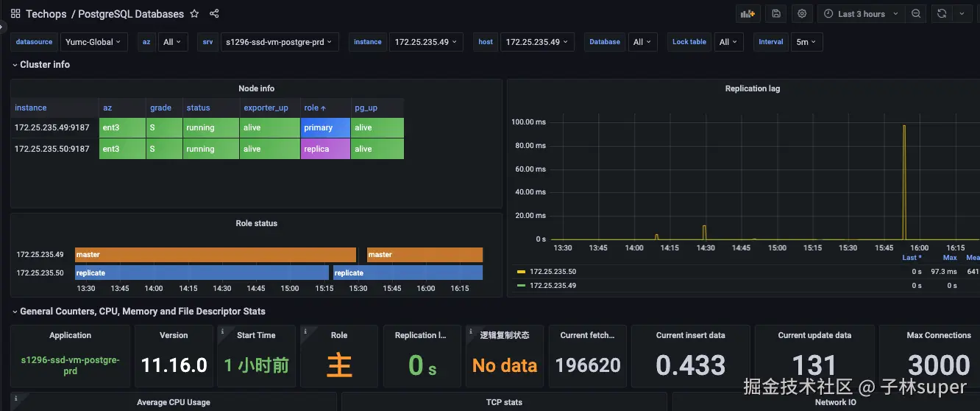Click Max Connections value 3000

pyautogui.click(x=939, y=365)
